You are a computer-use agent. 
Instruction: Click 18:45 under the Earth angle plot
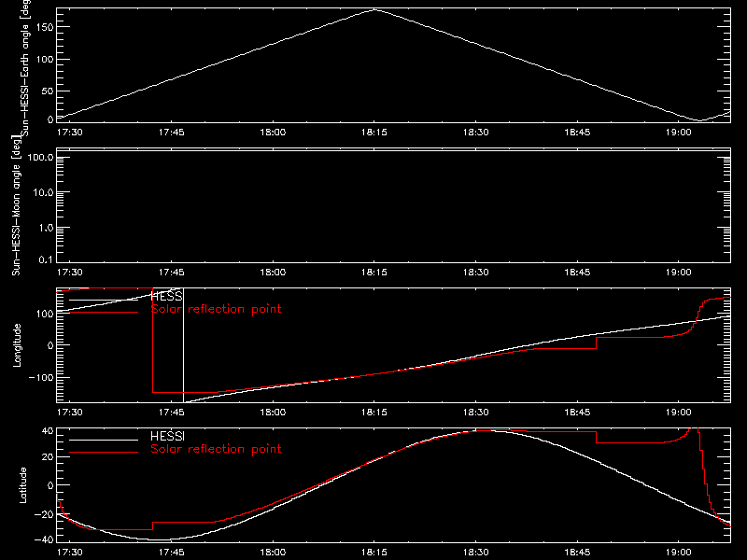point(577,133)
